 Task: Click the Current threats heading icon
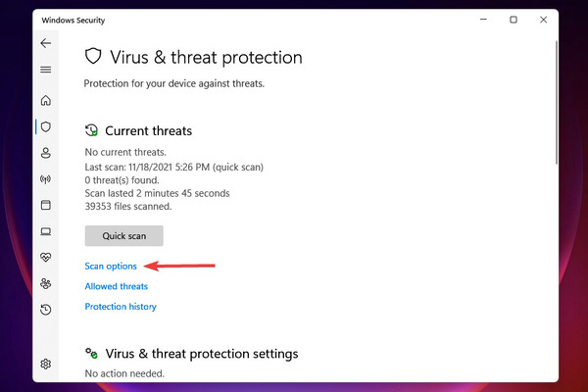[x=91, y=130]
